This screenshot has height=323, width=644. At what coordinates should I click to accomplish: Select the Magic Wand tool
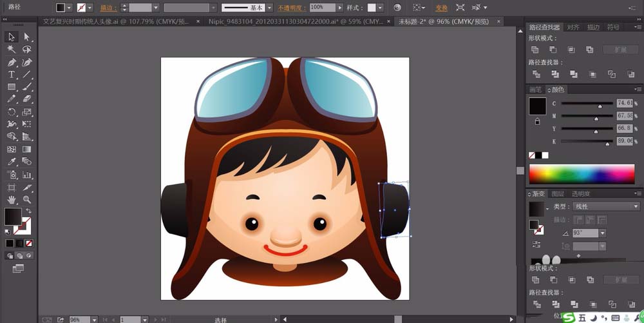point(12,49)
